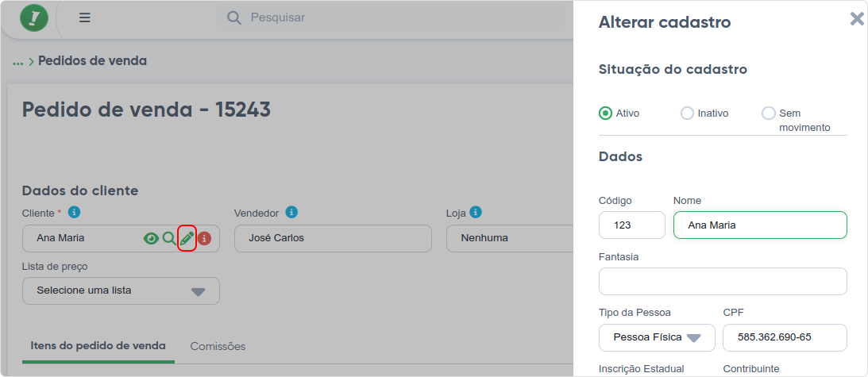View client details with the eye icon

click(x=151, y=239)
